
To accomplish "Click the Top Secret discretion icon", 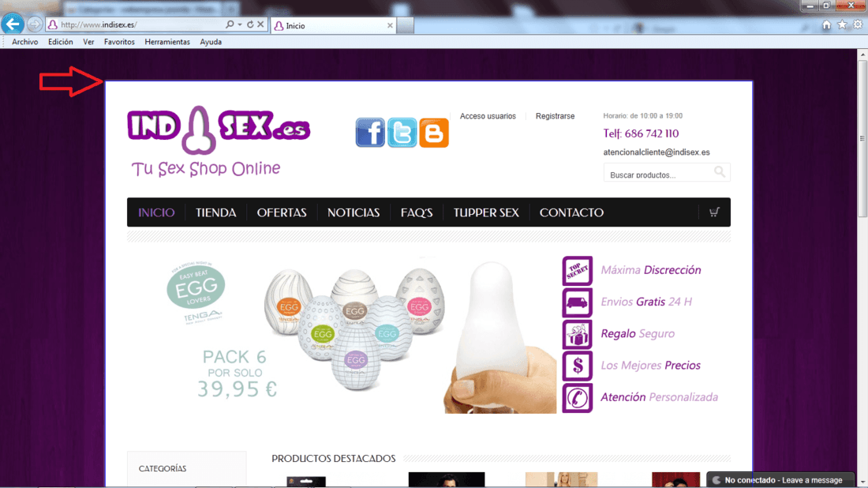I will (x=578, y=270).
